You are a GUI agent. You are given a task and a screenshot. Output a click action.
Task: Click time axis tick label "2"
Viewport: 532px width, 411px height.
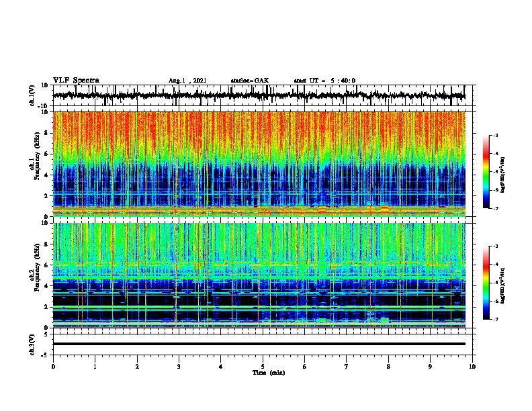pos(137,367)
